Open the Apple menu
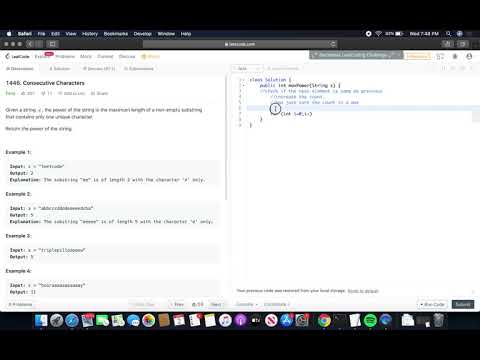The image size is (480, 360). pos(9,34)
